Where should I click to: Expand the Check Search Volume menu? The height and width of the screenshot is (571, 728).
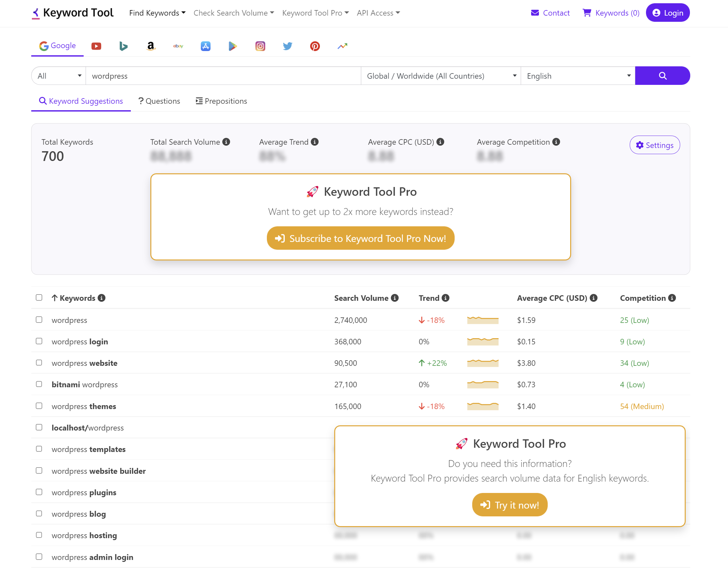click(234, 13)
